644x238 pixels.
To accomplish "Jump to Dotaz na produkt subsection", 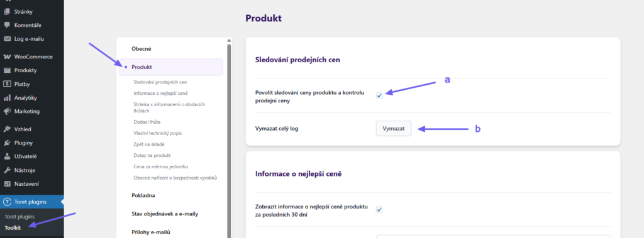I will (152, 155).
